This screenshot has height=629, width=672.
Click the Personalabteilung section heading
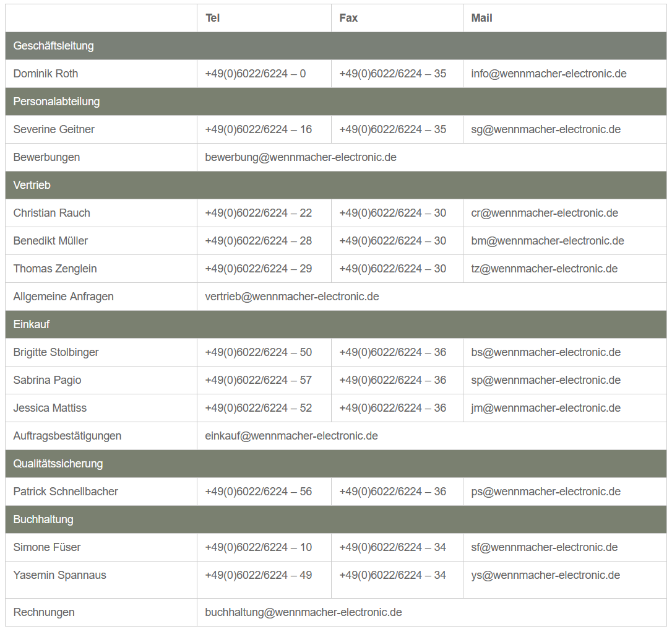56,102
